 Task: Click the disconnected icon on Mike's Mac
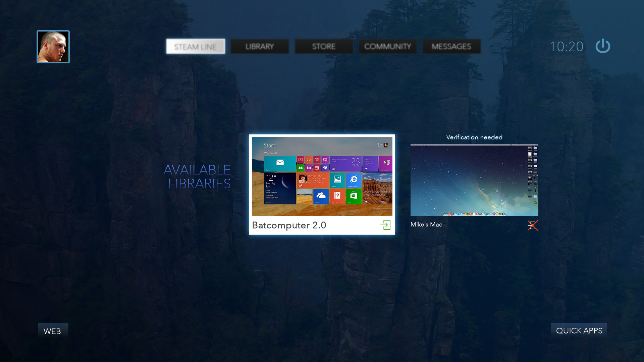[x=531, y=225]
